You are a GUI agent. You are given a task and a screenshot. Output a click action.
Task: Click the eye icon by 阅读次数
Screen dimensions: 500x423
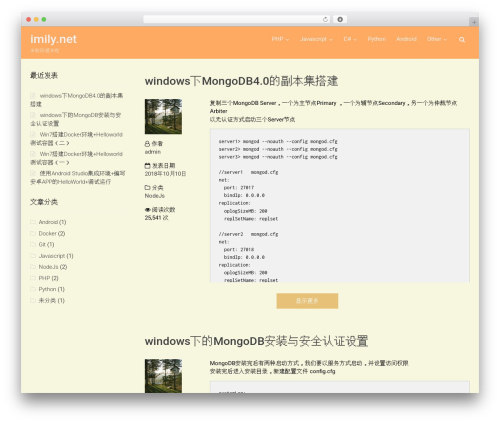pyautogui.click(x=148, y=210)
